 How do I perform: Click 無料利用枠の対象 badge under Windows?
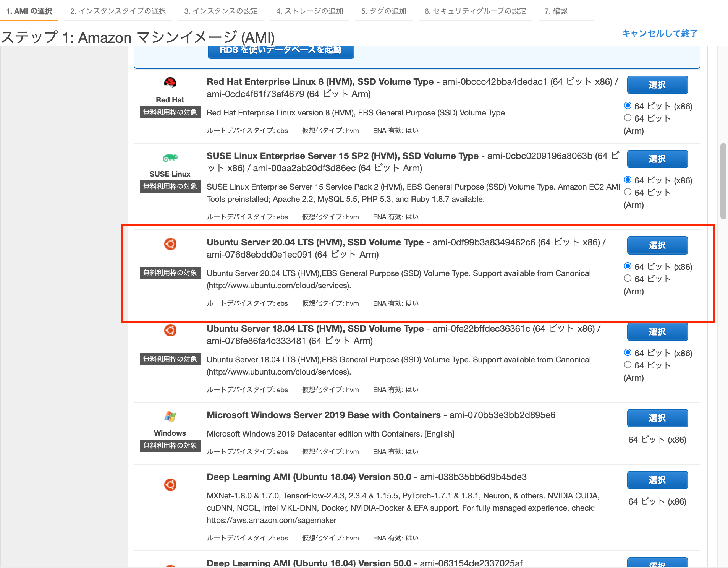coord(170,446)
